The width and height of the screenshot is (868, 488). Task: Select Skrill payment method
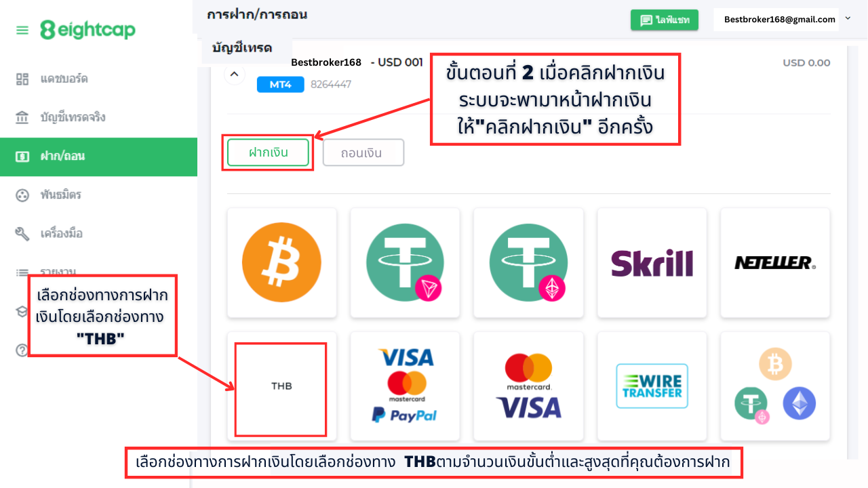tap(652, 262)
